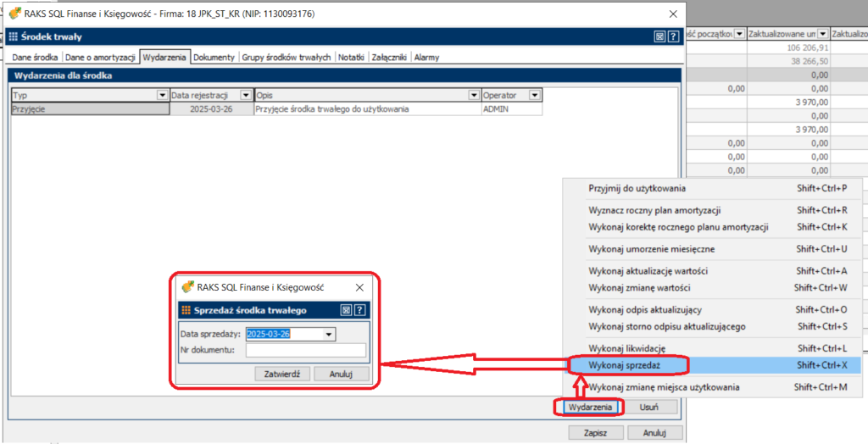Screen dimensions: 868x444
Task: Click the Operator column header
Action: tap(511, 95)
